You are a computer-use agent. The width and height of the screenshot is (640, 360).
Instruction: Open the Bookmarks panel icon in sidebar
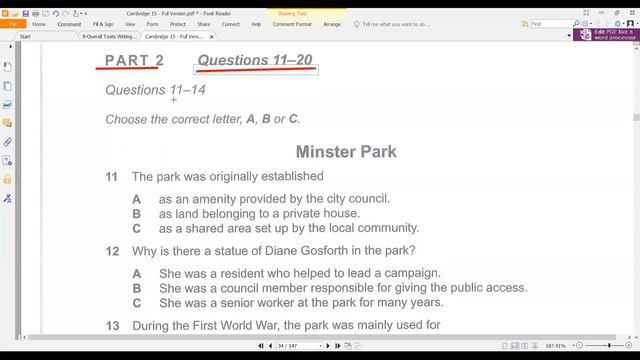pyautogui.click(x=7, y=67)
